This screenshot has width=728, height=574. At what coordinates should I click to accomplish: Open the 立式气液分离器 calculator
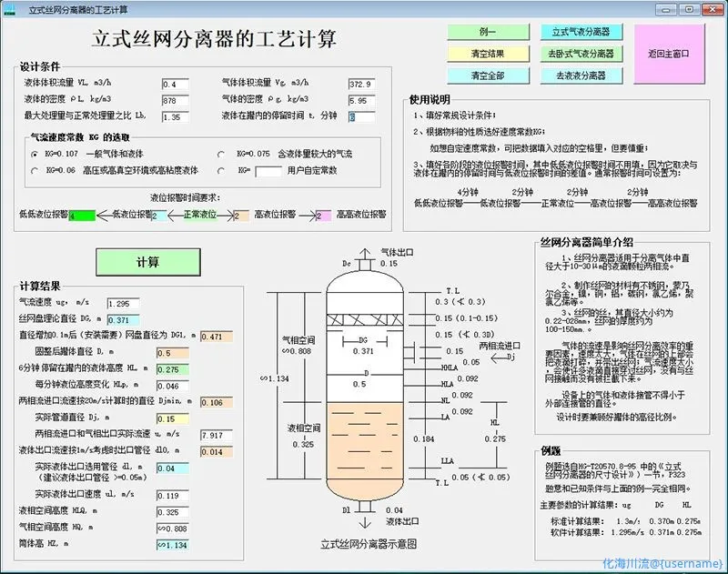581,32
